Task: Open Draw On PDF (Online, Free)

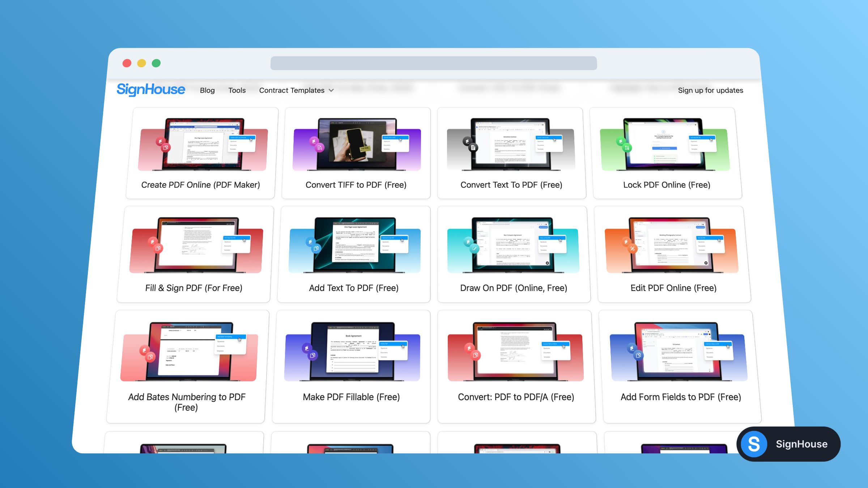Action: 514,288
